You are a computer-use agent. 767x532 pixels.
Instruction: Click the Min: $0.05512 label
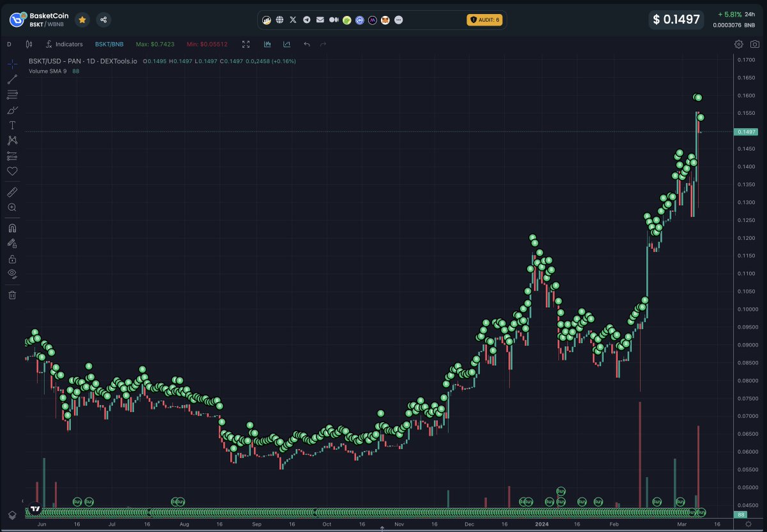pyautogui.click(x=206, y=44)
